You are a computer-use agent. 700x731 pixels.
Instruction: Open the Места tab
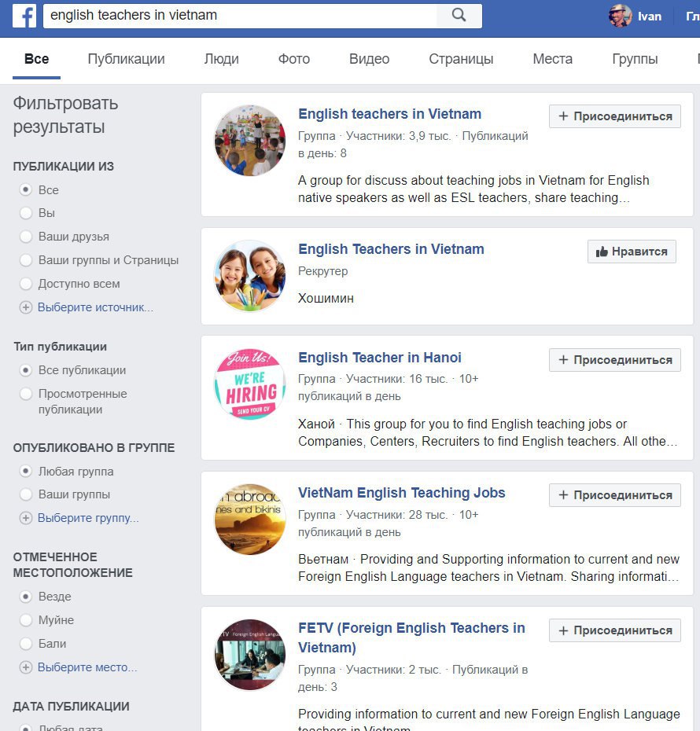(x=553, y=59)
